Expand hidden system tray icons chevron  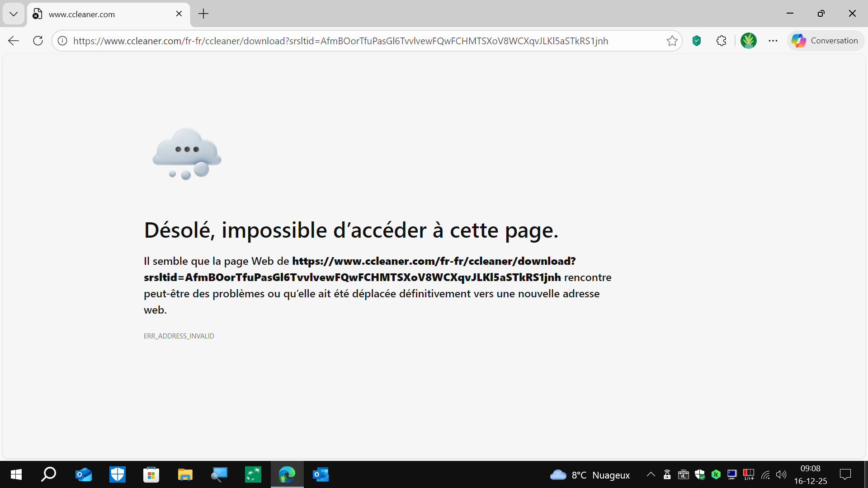pyautogui.click(x=651, y=474)
